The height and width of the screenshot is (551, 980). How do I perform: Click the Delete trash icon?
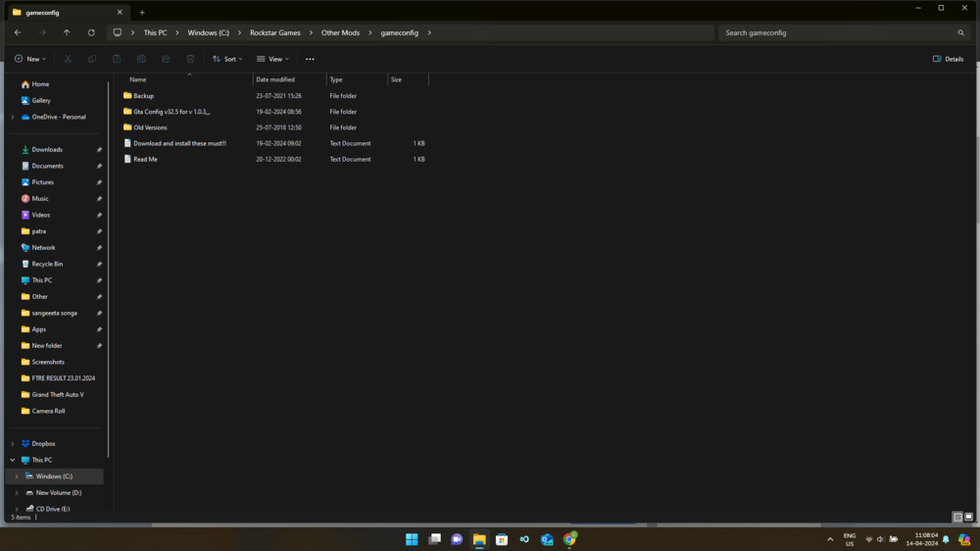coord(191,59)
